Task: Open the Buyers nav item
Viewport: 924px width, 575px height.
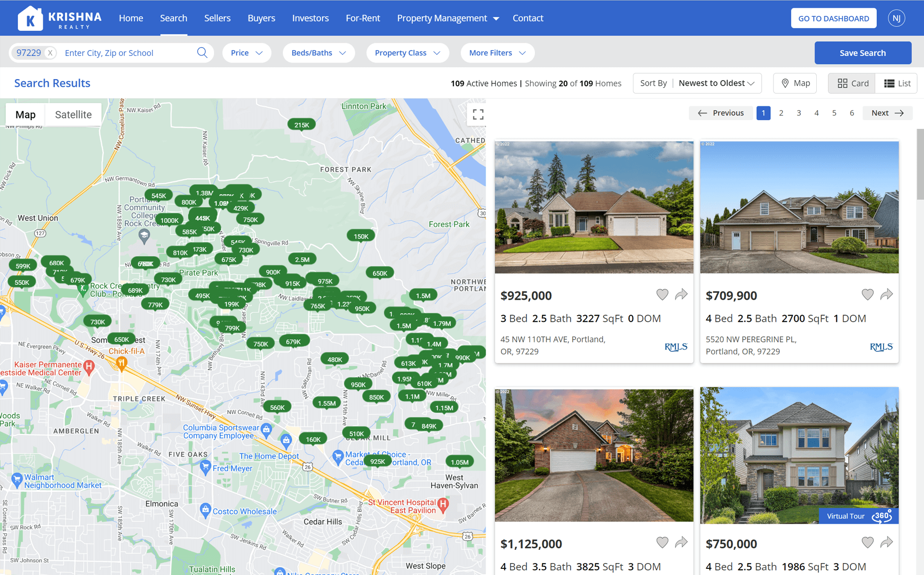Action: tap(261, 18)
